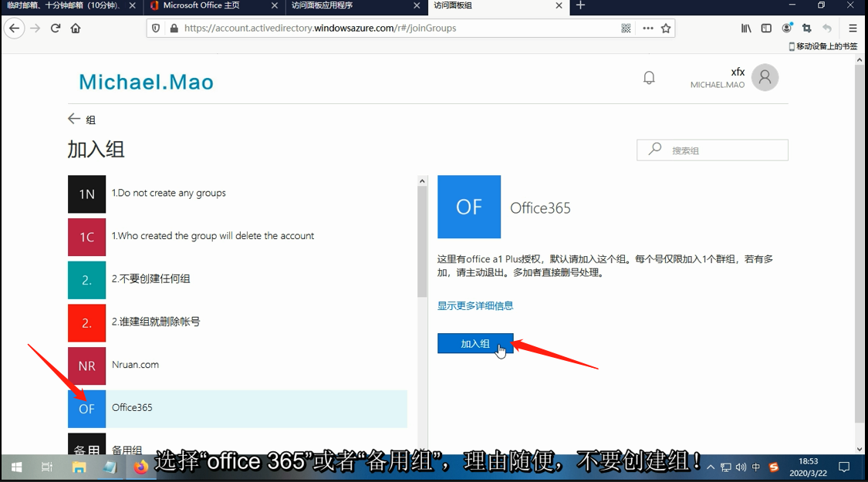Select the NR group tile
Viewport: 868px width, 482px height.
tap(87, 366)
